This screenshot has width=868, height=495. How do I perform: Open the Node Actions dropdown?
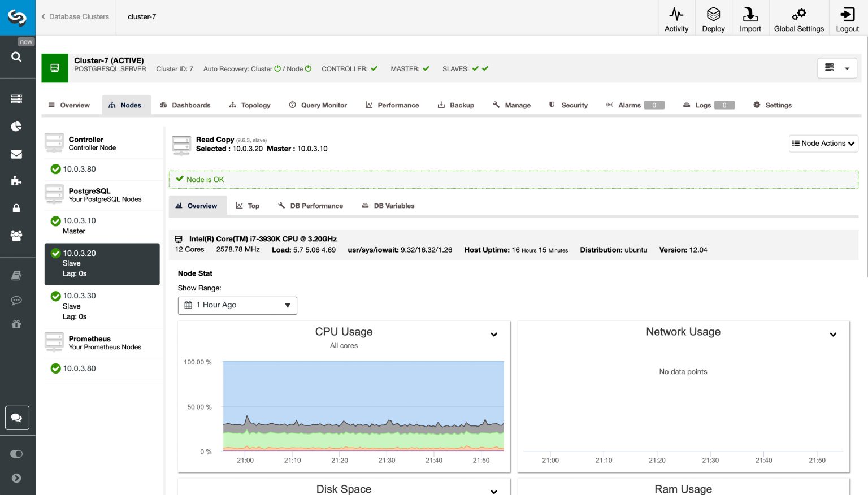coord(823,144)
